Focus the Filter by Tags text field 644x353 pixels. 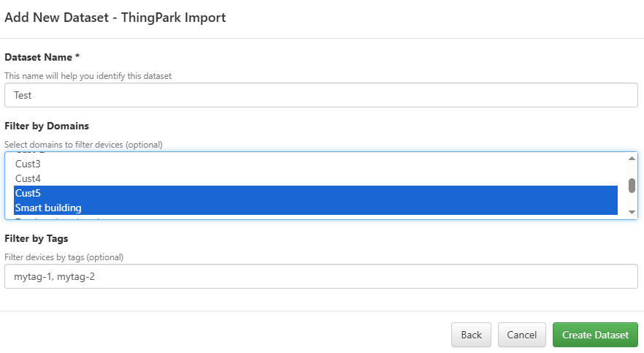click(x=321, y=276)
